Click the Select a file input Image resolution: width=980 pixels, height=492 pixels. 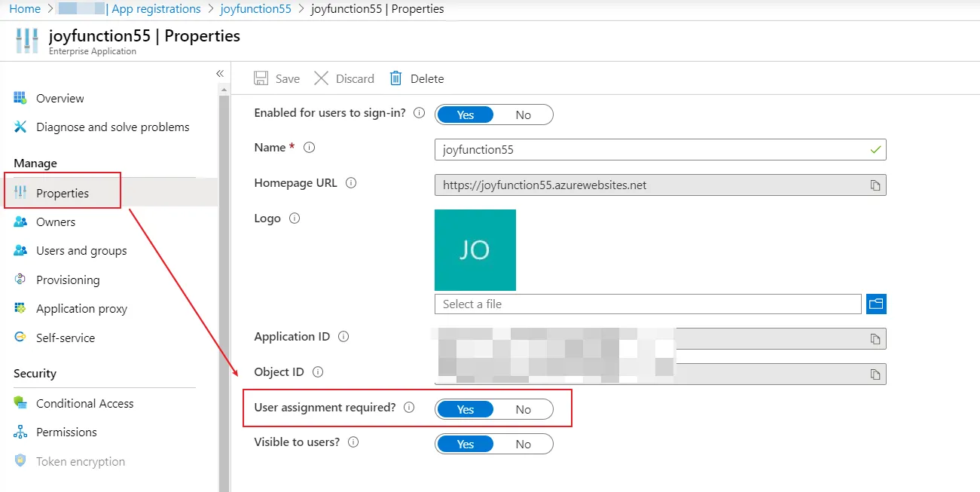[x=648, y=304]
